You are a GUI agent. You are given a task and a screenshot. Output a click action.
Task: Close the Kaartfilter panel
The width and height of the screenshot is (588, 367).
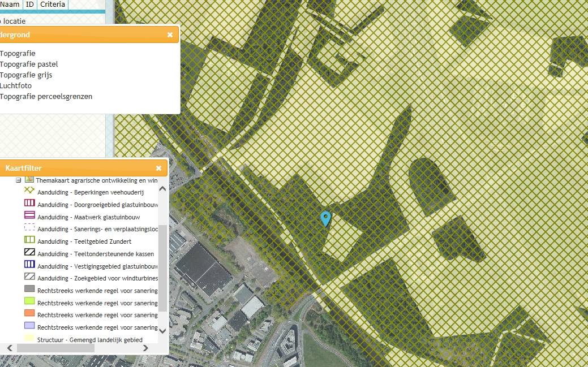tap(158, 169)
